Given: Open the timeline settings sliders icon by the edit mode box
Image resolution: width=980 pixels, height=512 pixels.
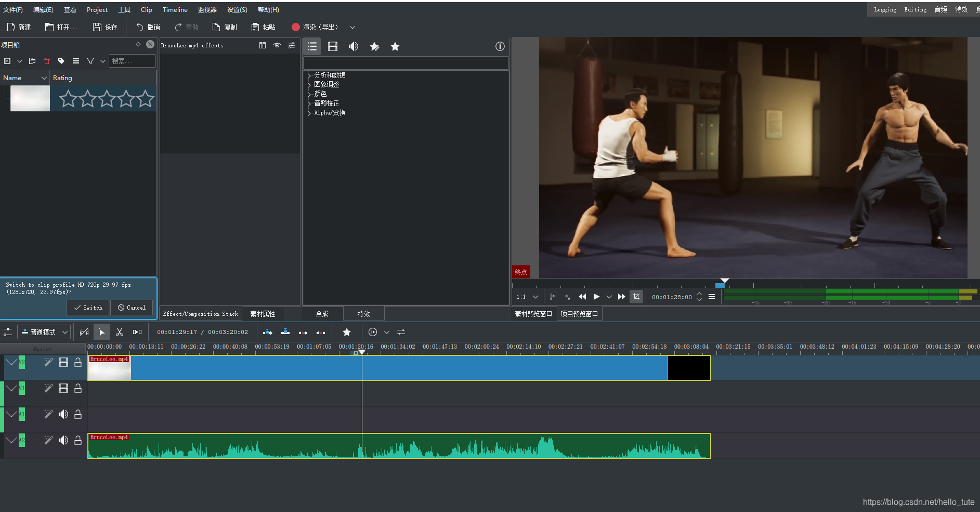Looking at the screenshot, I should [x=8, y=332].
